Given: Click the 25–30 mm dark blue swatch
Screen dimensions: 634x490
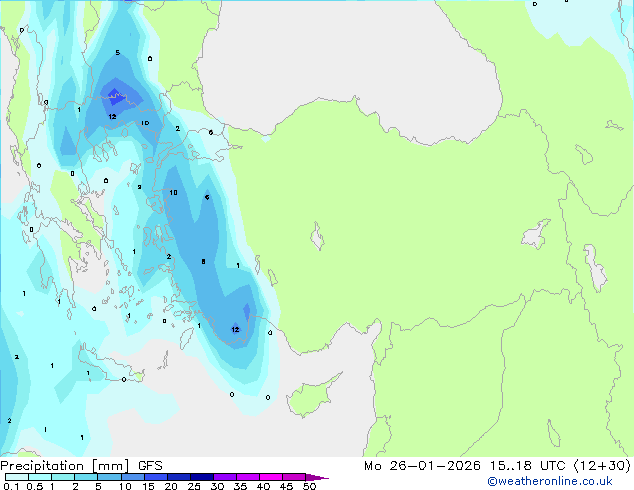Looking at the screenshot, I should coord(202,477).
